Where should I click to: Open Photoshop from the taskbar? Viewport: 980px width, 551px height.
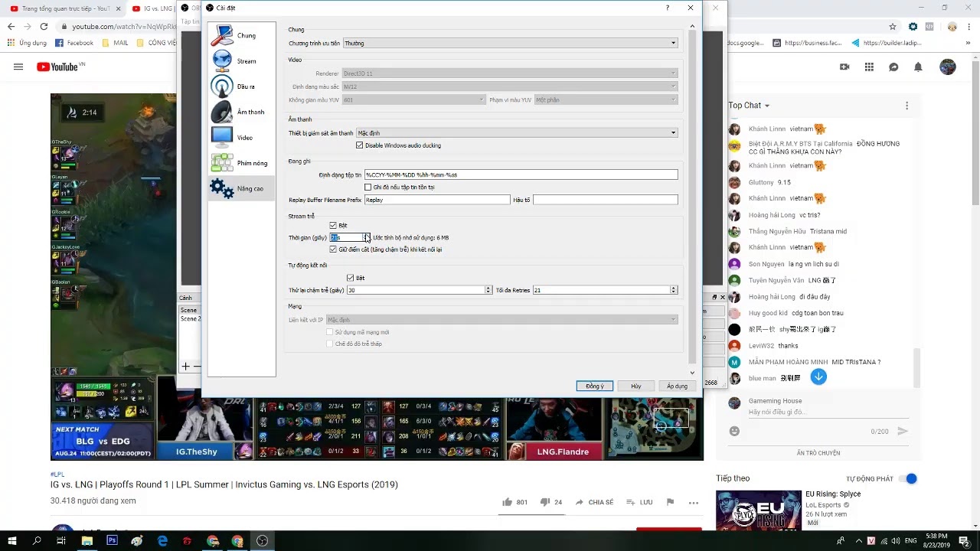112,540
